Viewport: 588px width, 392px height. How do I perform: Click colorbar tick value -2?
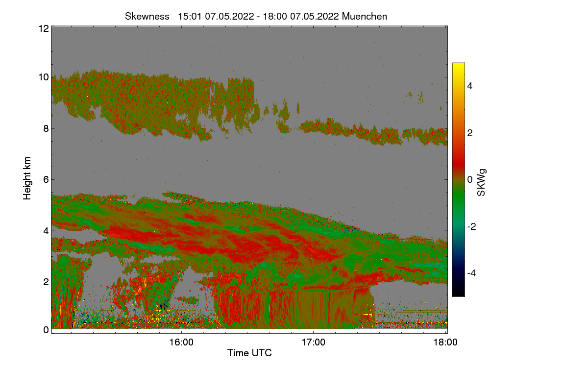(472, 226)
